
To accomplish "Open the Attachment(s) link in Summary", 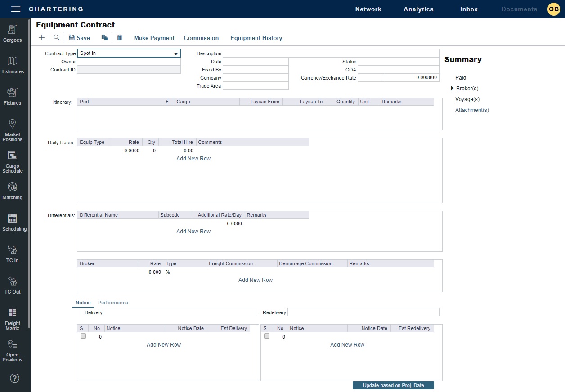I will click(472, 110).
